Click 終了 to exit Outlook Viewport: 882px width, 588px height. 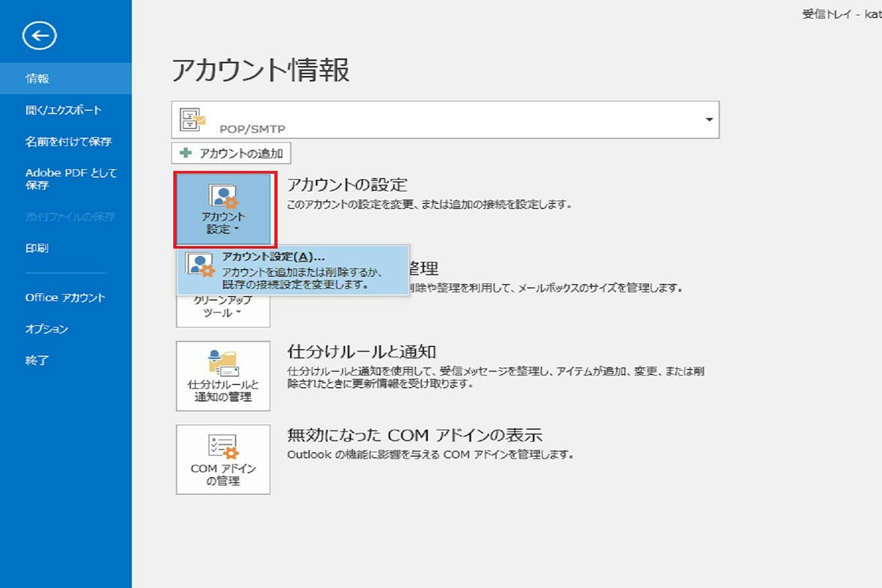point(37,360)
